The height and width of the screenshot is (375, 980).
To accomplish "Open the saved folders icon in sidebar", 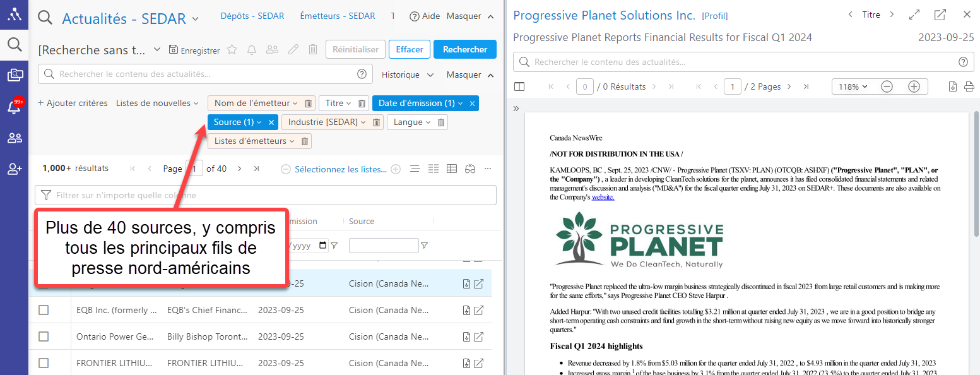I will pos(14,76).
